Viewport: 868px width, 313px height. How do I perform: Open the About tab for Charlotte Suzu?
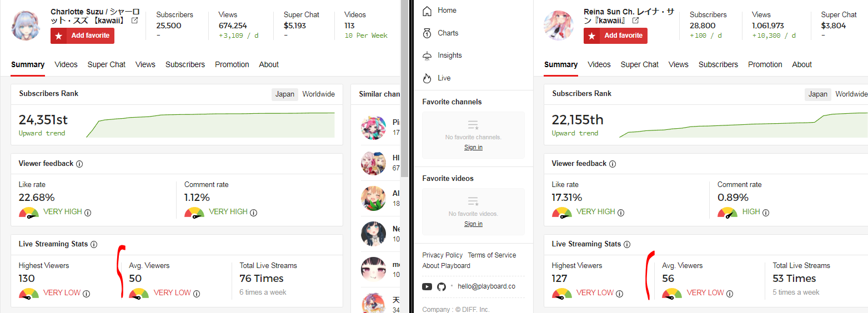(x=269, y=64)
